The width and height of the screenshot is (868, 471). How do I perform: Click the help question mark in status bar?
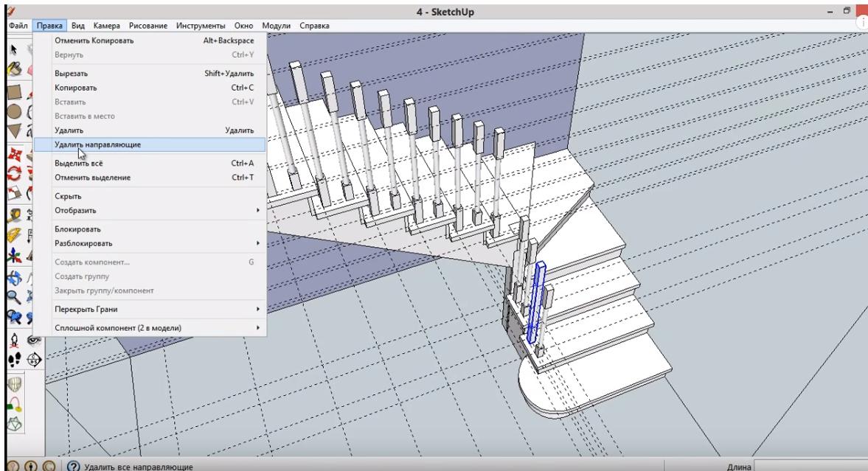point(73,466)
